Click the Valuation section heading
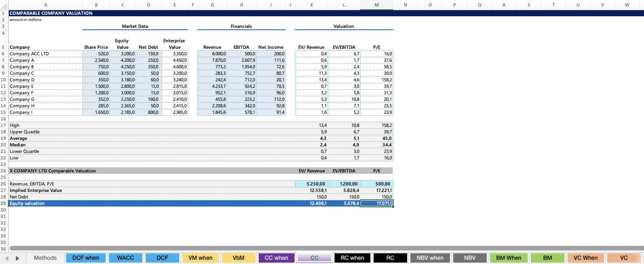Image resolution: width=644 pixels, height=264 pixels. point(344,26)
